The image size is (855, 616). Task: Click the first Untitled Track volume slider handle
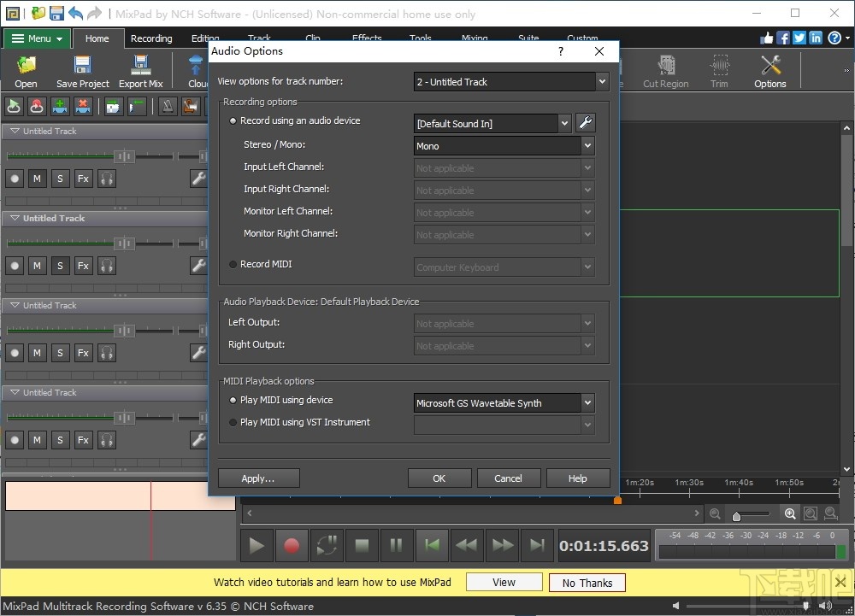coord(124,156)
